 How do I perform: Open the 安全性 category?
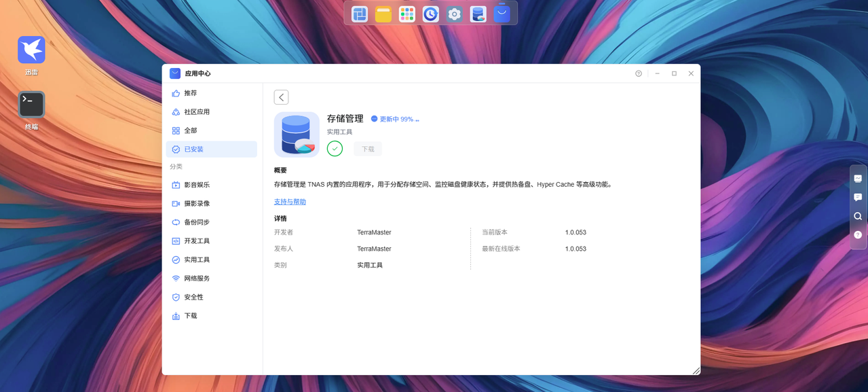[212, 297]
